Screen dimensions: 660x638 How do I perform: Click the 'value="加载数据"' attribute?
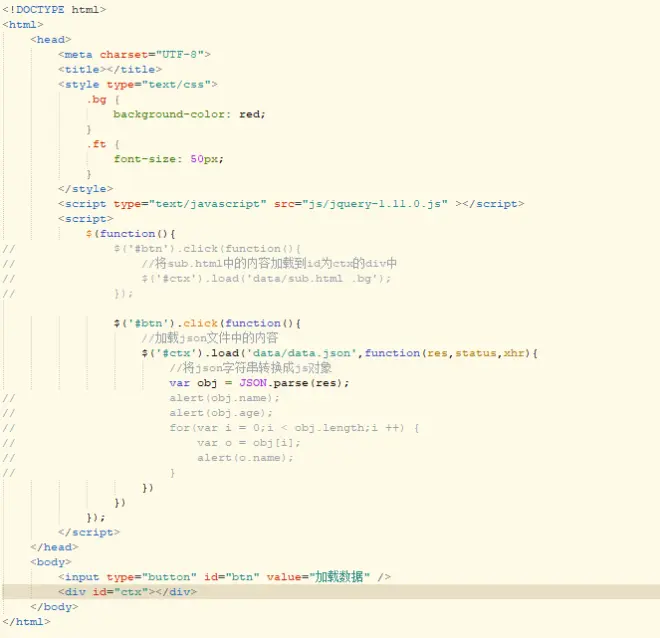click(x=318, y=577)
